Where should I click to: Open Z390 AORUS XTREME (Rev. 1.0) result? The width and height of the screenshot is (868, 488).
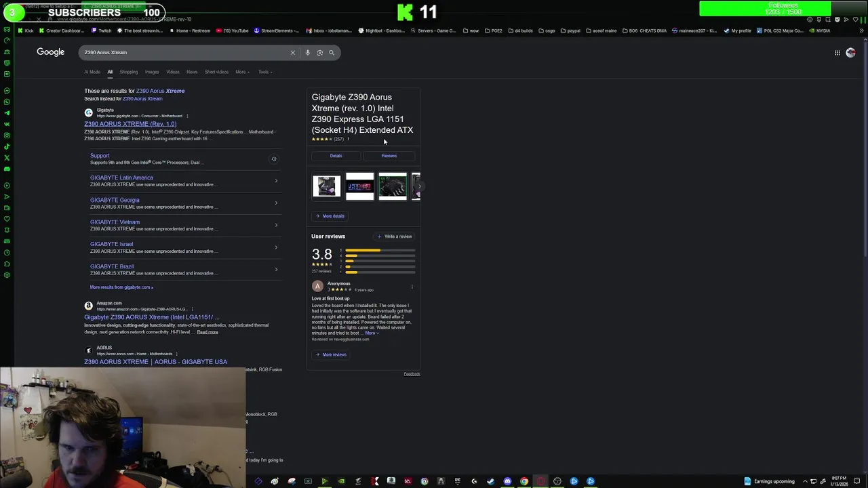130,124
